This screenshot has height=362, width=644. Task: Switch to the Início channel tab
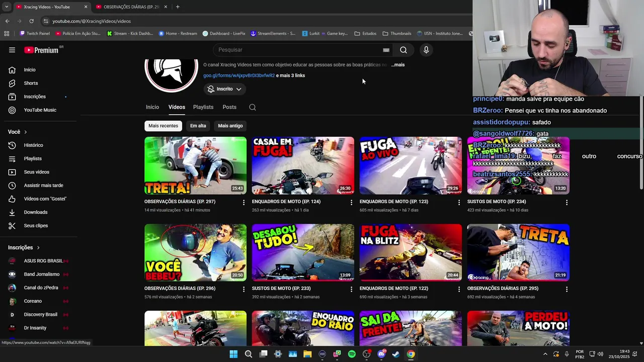tap(152, 107)
